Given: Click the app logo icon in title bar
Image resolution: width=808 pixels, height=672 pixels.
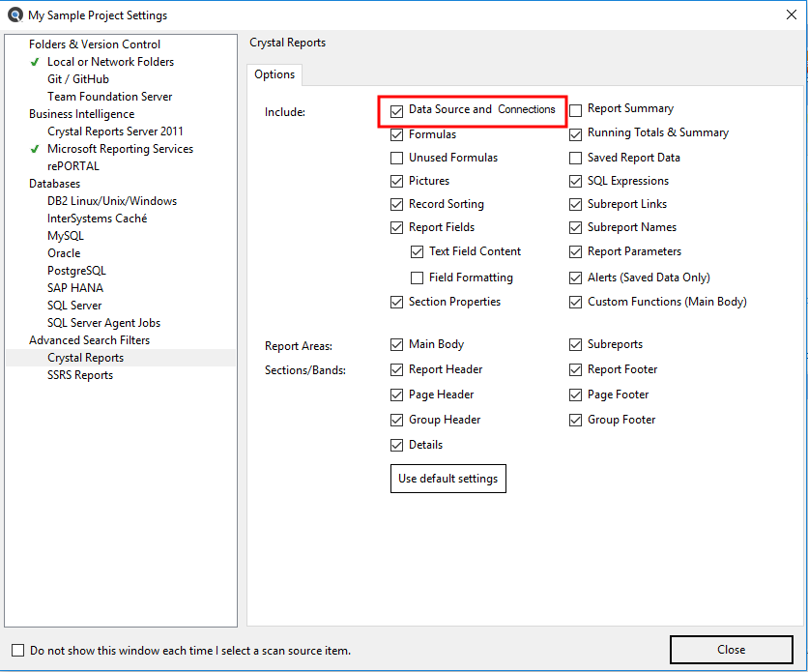Looking at the screenshot, I should pyautogui.click(x=15, y=15).
